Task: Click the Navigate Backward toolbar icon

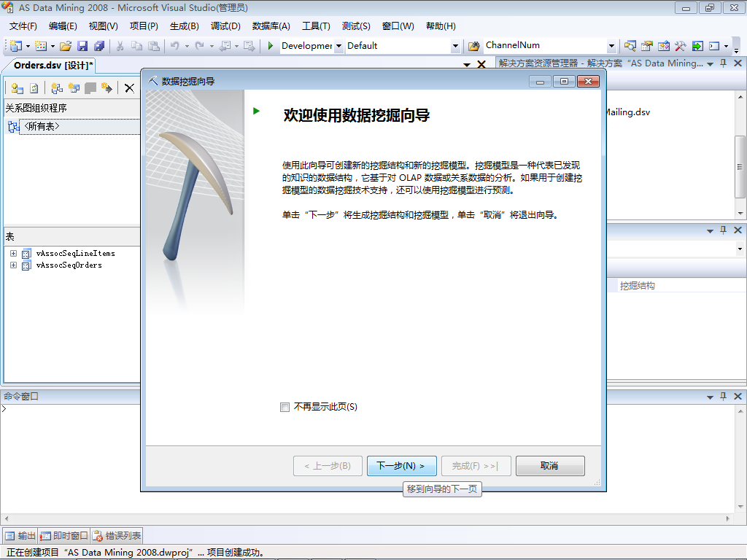Action: 225,46
